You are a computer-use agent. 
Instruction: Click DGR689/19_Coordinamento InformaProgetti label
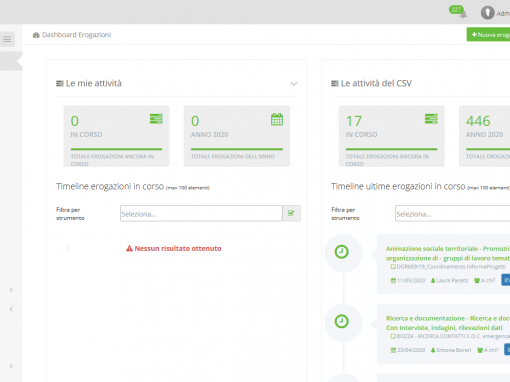451,267
